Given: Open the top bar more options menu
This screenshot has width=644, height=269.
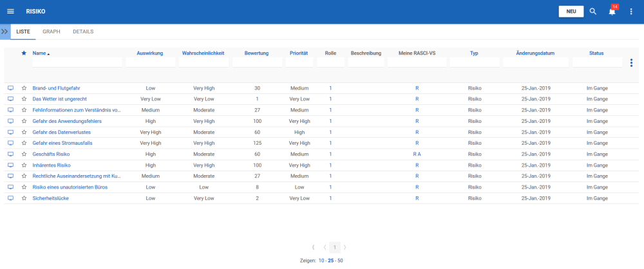Looking at the screenshot, I should pos(631,12).
